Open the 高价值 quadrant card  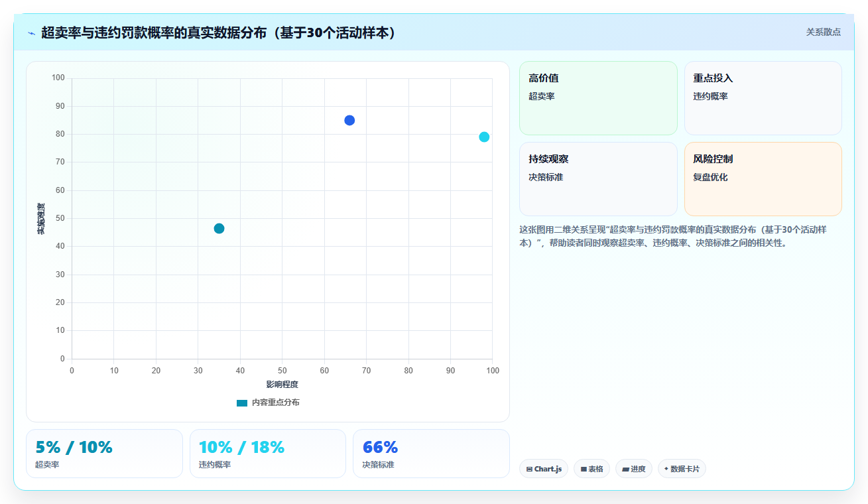click(598, 98)
